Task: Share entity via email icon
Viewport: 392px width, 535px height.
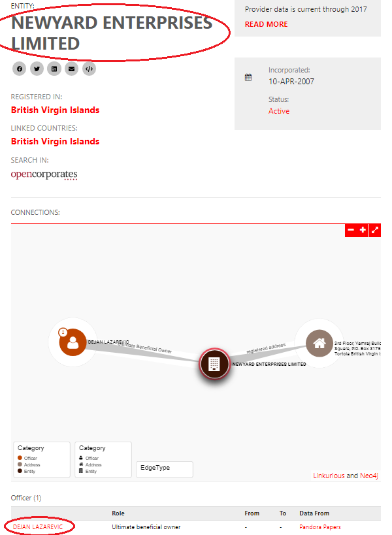Action: point(71,69)
